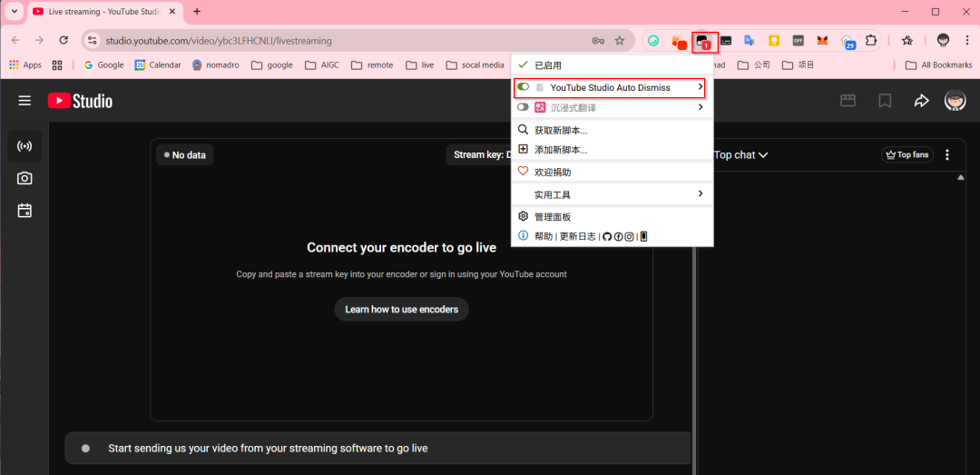Open the Extensions puzzle-piece menu
The image size is (980, 475).
click(x=870, y=41)
